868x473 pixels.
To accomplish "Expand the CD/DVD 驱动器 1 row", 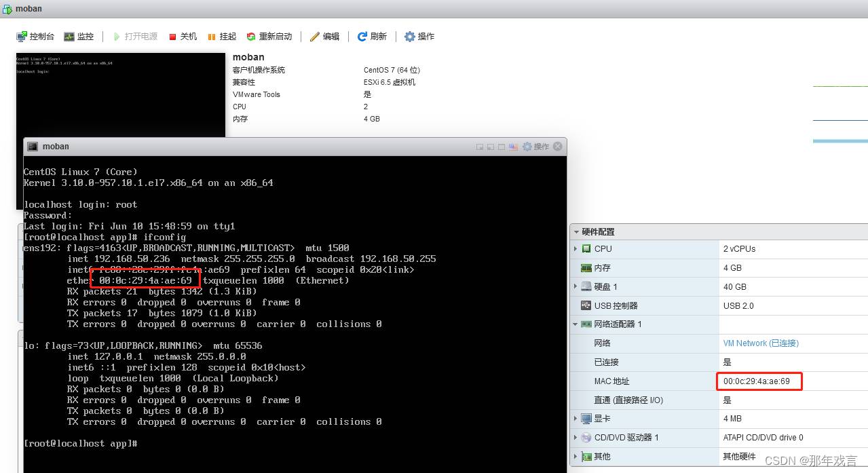I will click(575, 438).
